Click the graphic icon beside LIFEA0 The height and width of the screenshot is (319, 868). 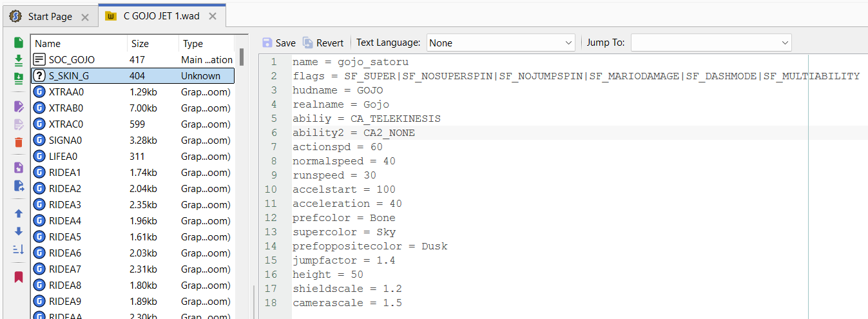tap(39, 156)
